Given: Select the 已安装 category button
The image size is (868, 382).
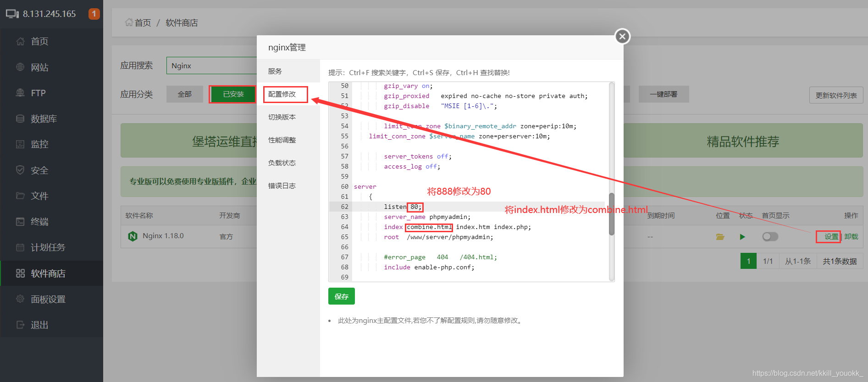Looking at the screenshot, I should click(x=233, y=94).
